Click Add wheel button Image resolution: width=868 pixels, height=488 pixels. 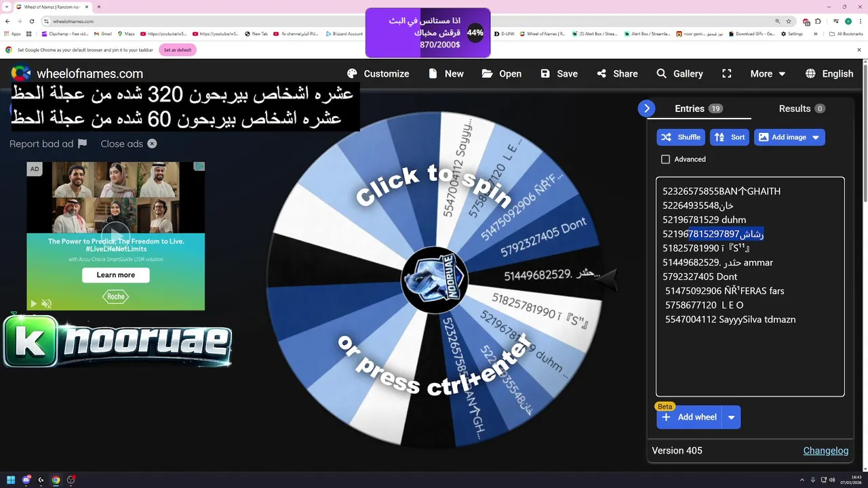click(689, 417)
